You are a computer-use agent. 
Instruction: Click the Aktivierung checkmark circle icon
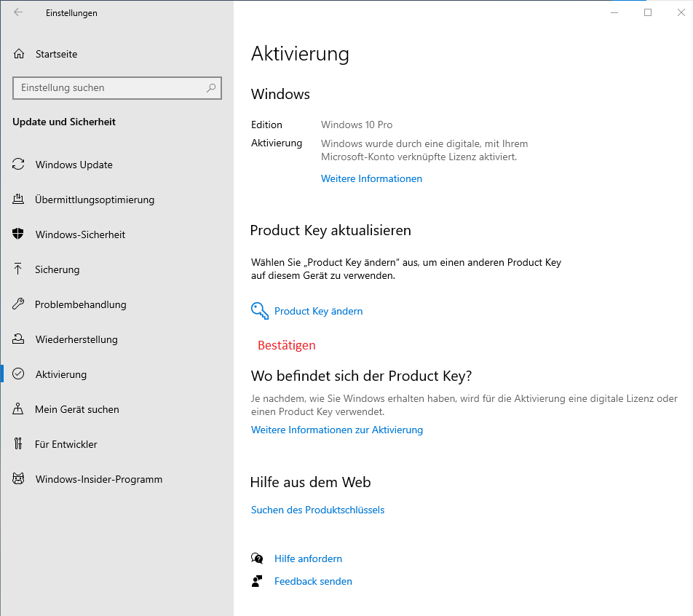18,374
